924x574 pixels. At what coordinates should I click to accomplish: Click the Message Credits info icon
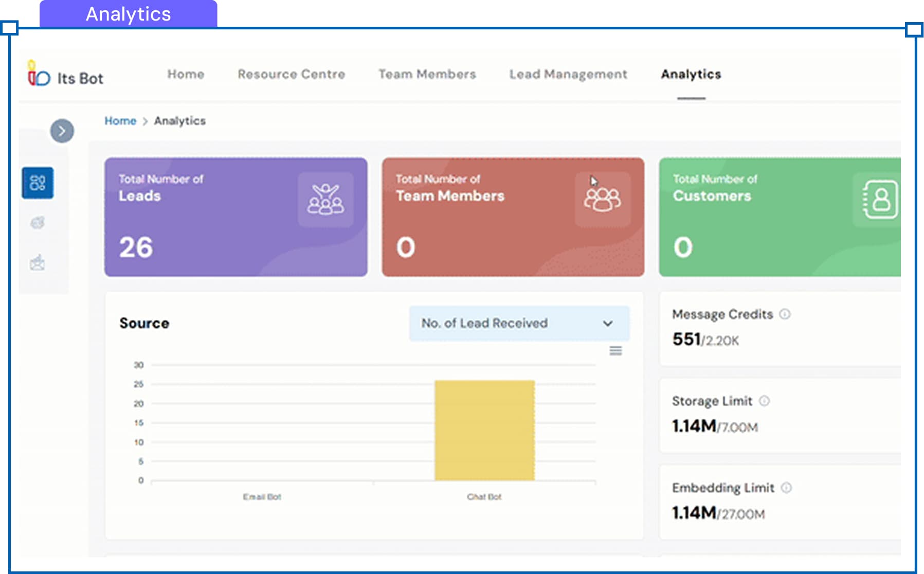785,314
